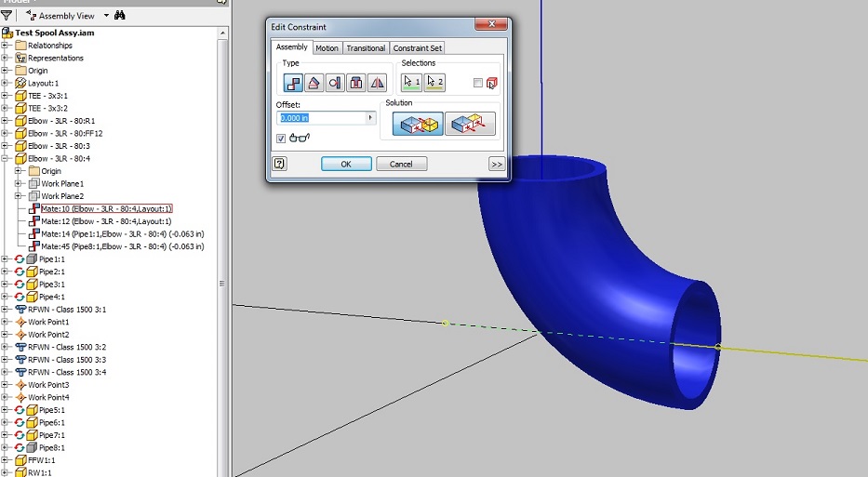Open the Assembly View dropdown
Screen dimensions: 868x477
tap(106, 16)
